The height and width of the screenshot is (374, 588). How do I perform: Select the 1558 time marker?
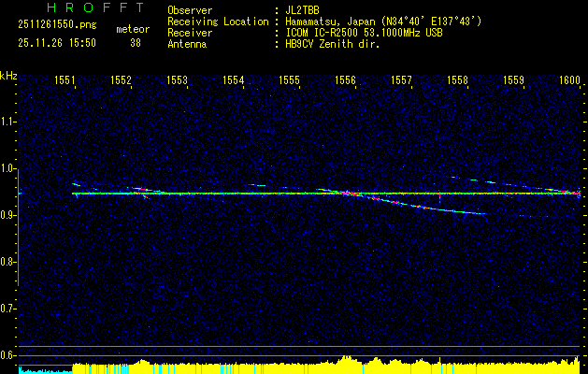(457, 81)
